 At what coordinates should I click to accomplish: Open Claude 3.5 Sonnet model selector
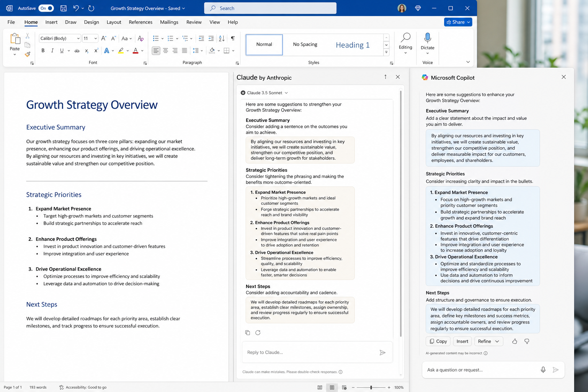[264, 93]
